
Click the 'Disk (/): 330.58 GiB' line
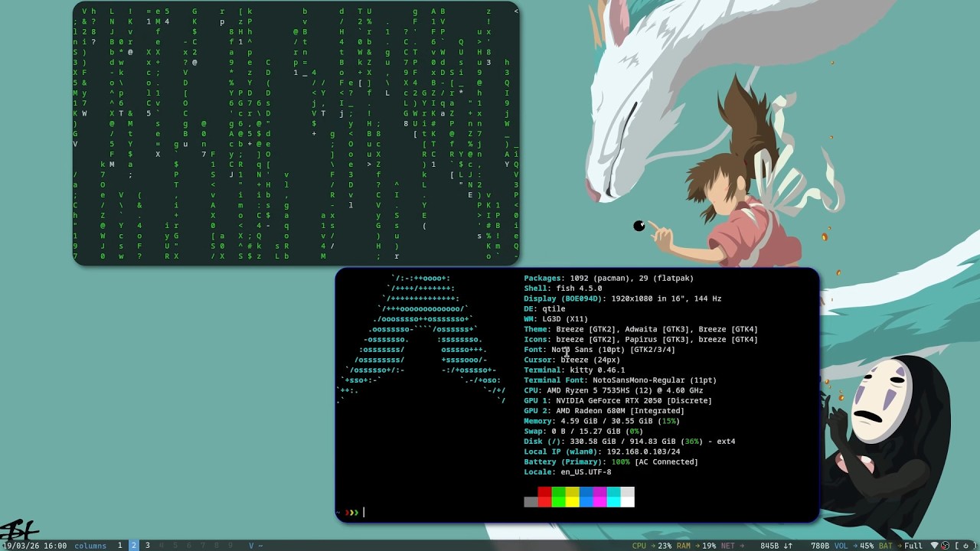(x=629, y=442)
